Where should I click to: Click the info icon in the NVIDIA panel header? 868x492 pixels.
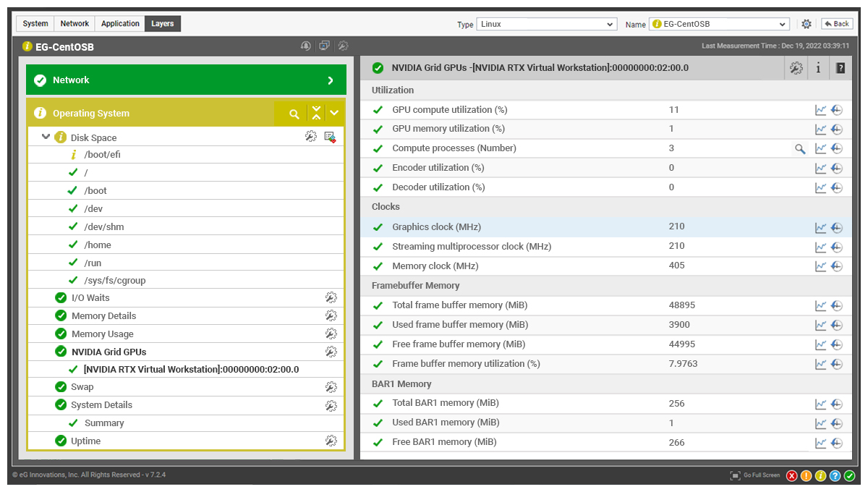(818, 68)
